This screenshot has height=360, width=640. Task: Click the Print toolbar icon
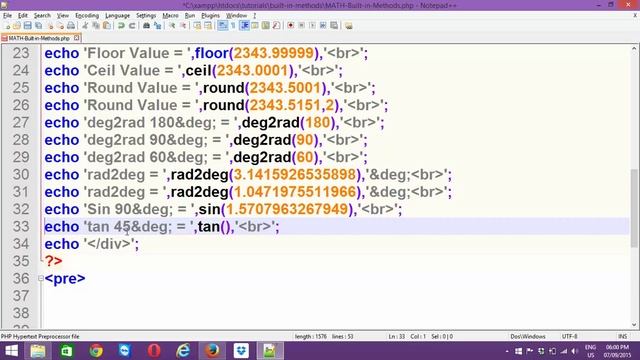(x=71, y=26)
